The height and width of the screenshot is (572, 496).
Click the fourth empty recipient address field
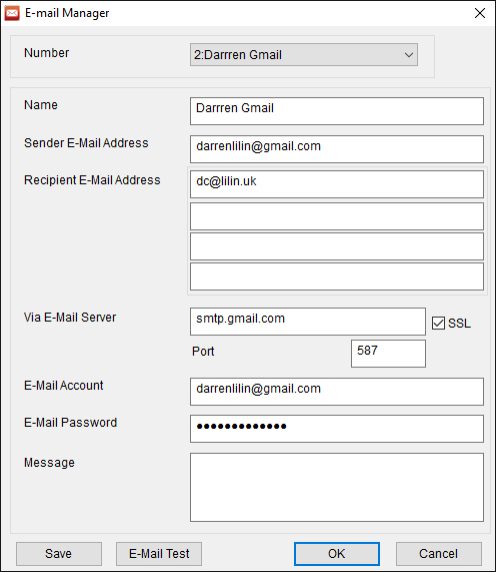coord(337,277)
